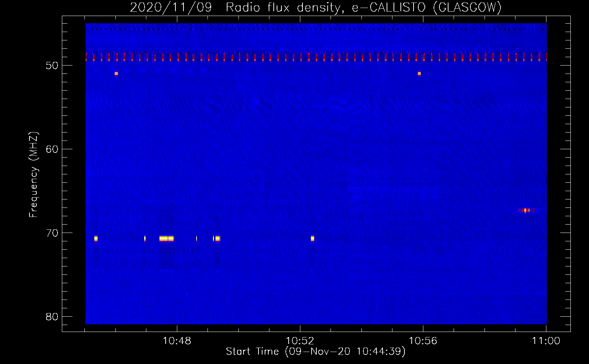This screenshot has height=364, width=589.
Task: Click the bright burst at 70.7 MHz after 10:52
Action: pos(312,238)
